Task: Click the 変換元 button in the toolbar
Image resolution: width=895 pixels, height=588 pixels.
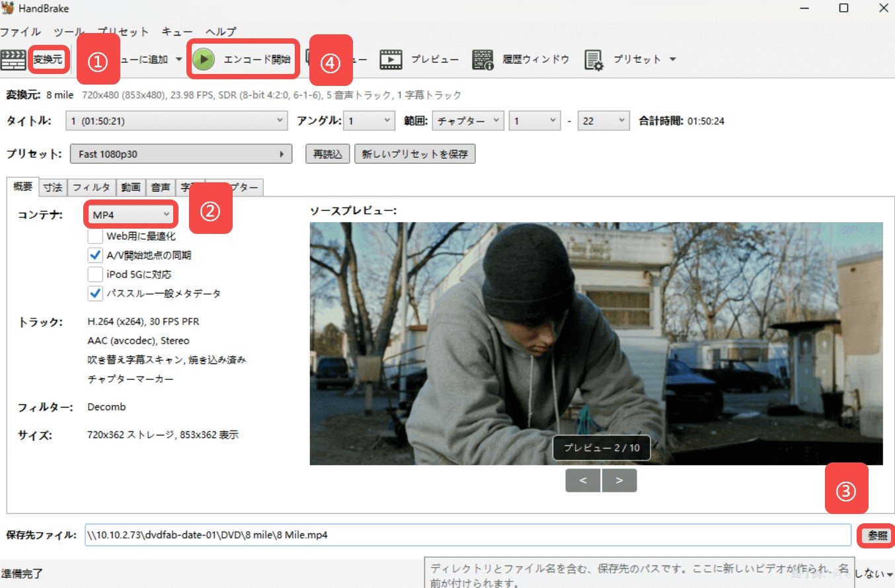Action: pyautogui.click(x=48, y=59)
